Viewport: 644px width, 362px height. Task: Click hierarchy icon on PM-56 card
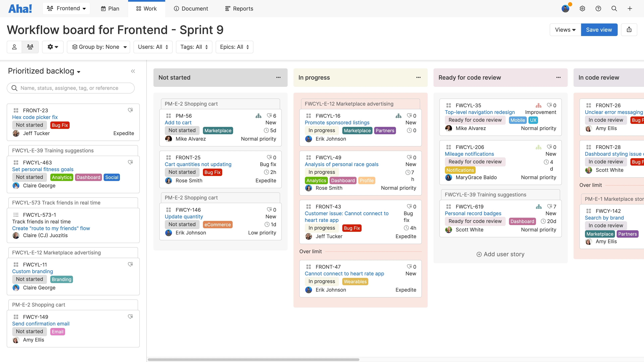pos(258,116)
